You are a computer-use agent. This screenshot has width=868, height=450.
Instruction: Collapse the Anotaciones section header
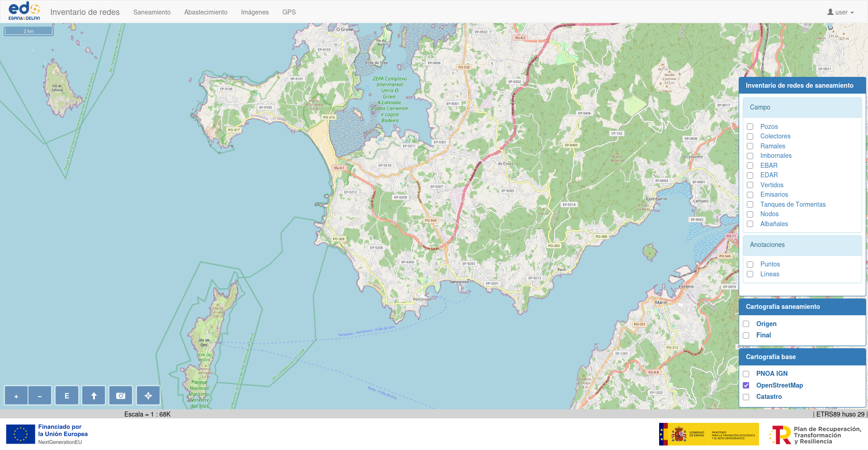click(802, 245)
